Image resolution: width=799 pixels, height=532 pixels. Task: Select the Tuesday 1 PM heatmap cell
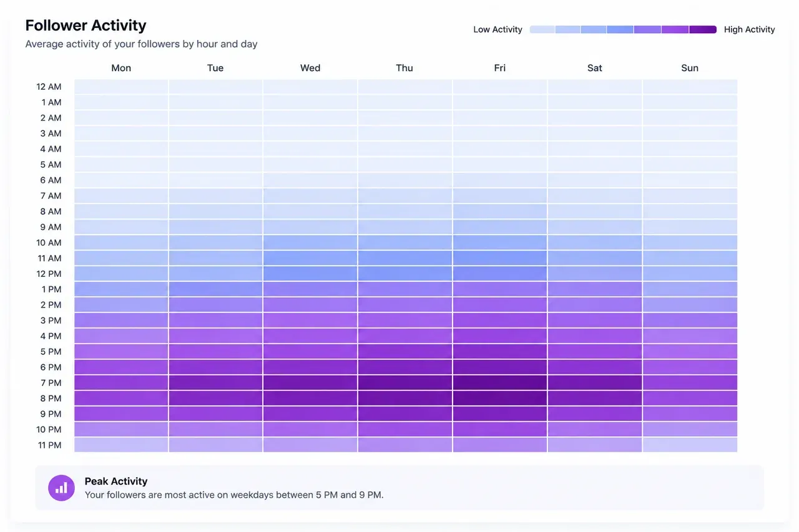click(215, 289)
